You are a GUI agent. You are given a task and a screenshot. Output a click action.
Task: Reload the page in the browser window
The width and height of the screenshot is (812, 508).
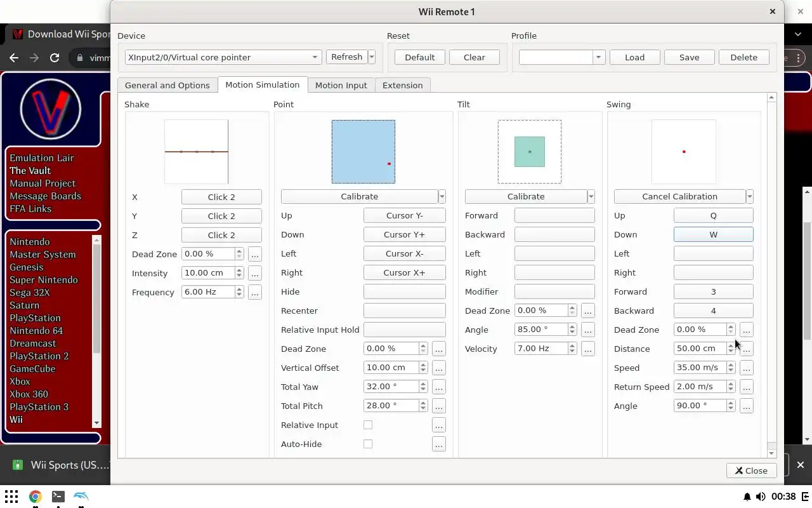[55, 58]
